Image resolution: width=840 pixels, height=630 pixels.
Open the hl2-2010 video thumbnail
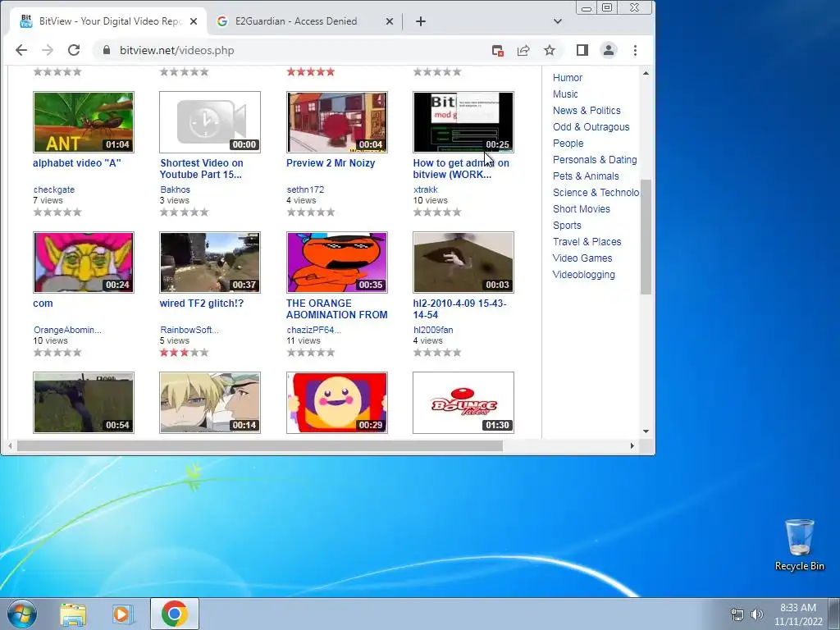pos(463,262)
